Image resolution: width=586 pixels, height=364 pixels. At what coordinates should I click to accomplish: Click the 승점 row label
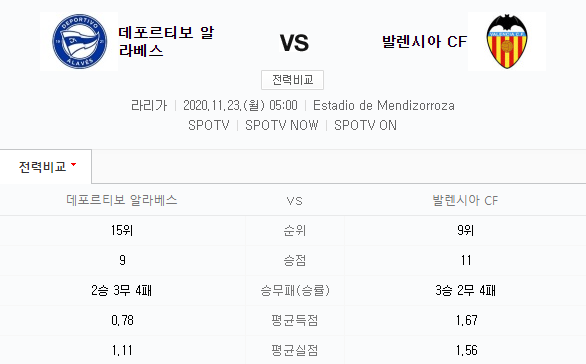point(294,260)
